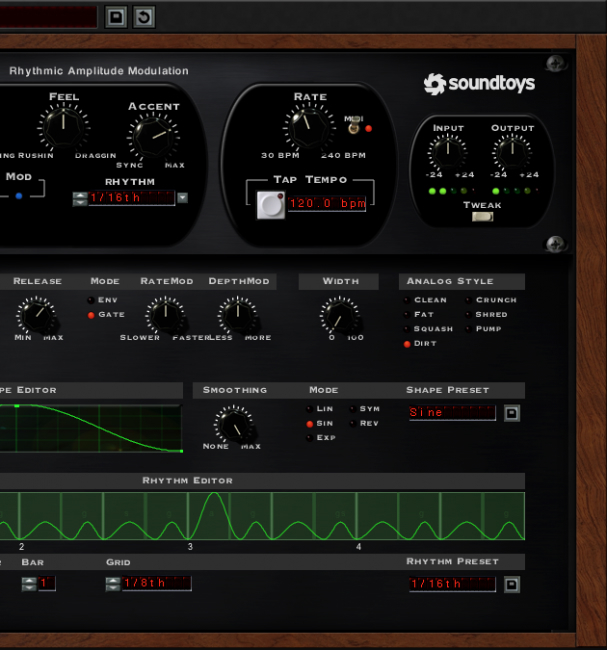Image resolution: width=607 pixels, height=650 pixels.
Task: Click the Soundtoys logo
Action: tap(479, 84)
